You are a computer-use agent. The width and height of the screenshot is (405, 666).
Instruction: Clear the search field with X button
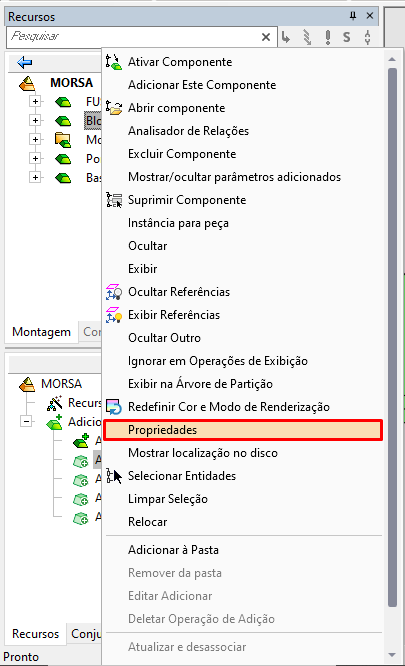[x=266, y=37]
